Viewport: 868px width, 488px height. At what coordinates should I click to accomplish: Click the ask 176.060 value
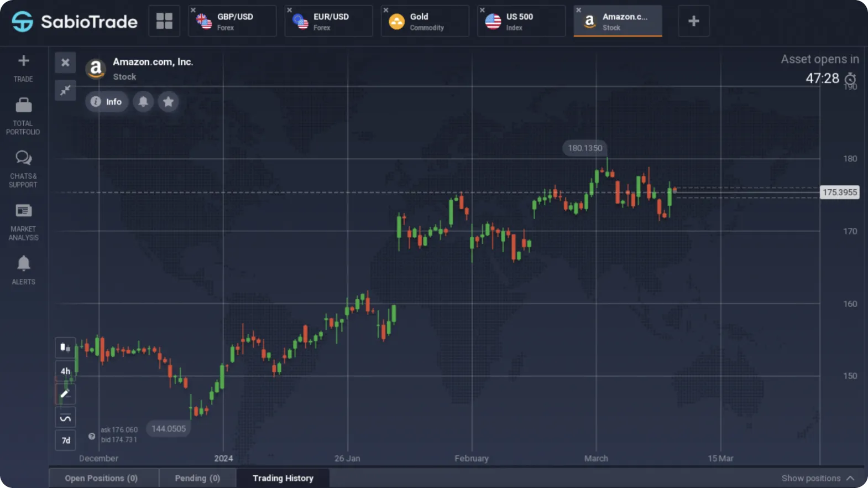(119, 430)
